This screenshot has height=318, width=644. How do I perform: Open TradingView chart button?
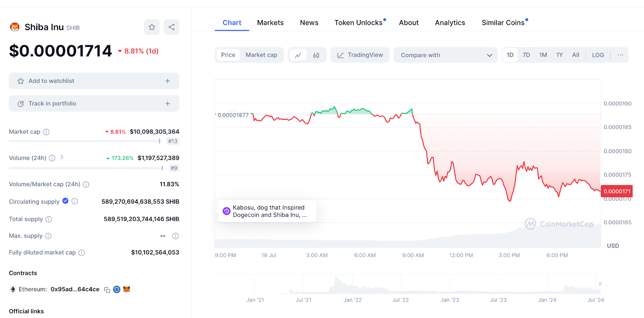click(360, 55)
